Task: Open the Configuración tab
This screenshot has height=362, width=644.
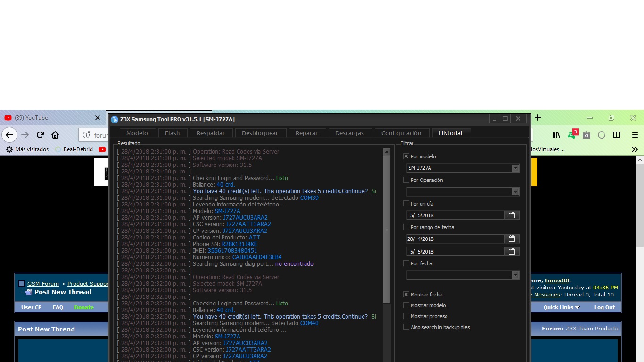Action: point(401,133)
